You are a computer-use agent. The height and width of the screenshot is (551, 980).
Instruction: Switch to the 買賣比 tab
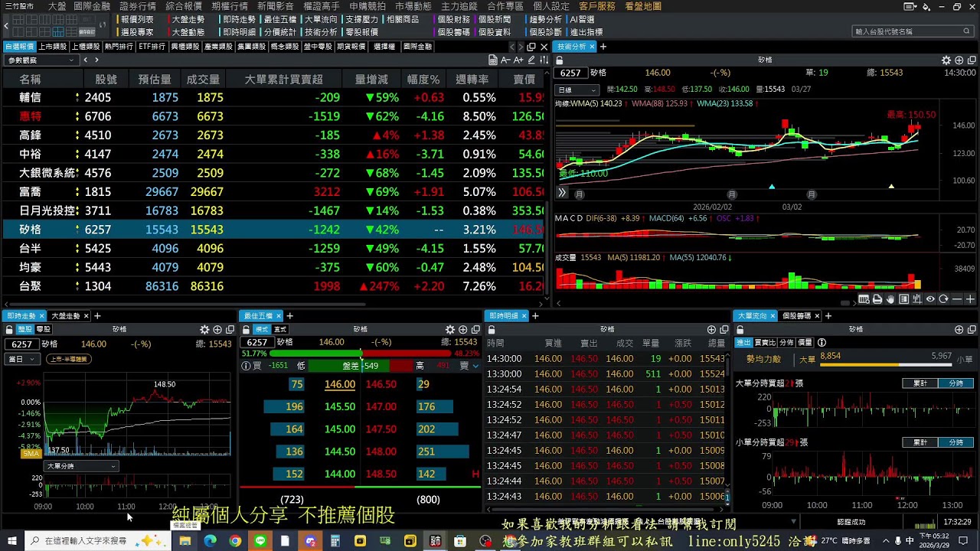coord(765,343)
